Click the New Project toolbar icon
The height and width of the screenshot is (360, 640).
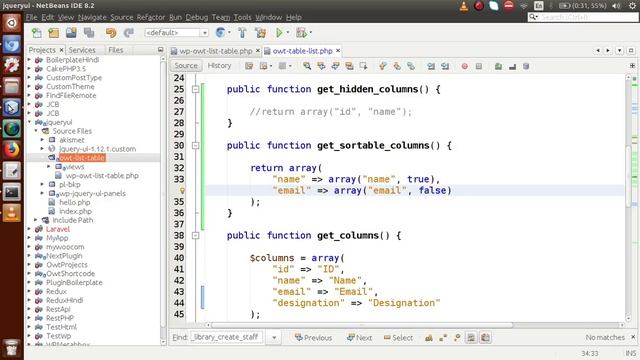(x=53, y=33)
